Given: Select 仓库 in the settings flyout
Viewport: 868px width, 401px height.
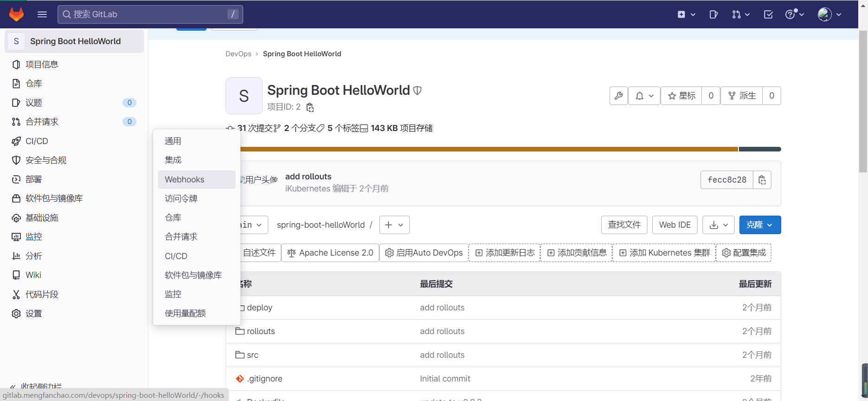Looking at the screenshot, I should [x=197, y=217].
